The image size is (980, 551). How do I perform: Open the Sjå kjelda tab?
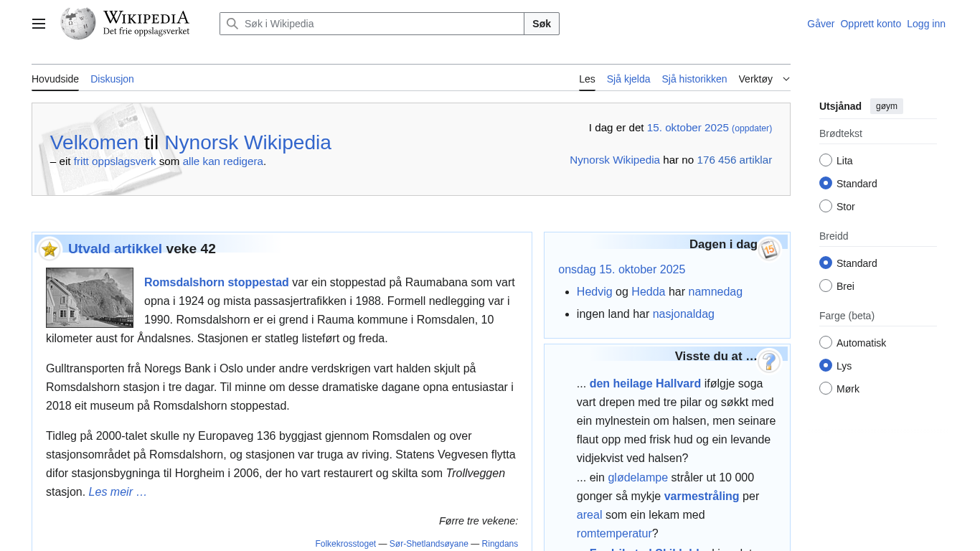click(x=628, y=79)
